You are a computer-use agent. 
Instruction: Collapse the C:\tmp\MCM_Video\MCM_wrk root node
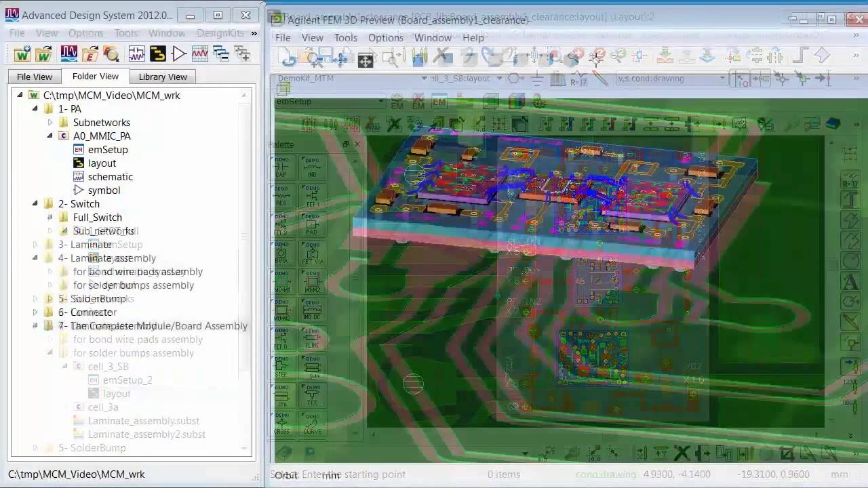pos(20,96)
